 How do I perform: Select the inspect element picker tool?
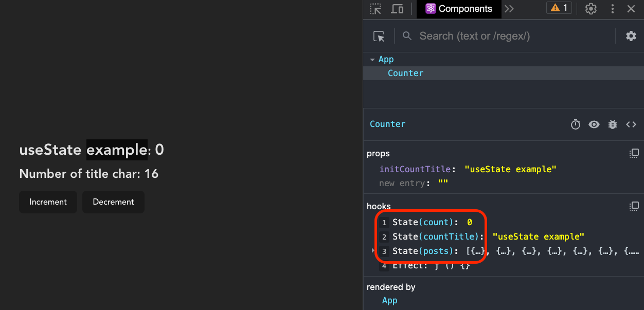(375, 9)
